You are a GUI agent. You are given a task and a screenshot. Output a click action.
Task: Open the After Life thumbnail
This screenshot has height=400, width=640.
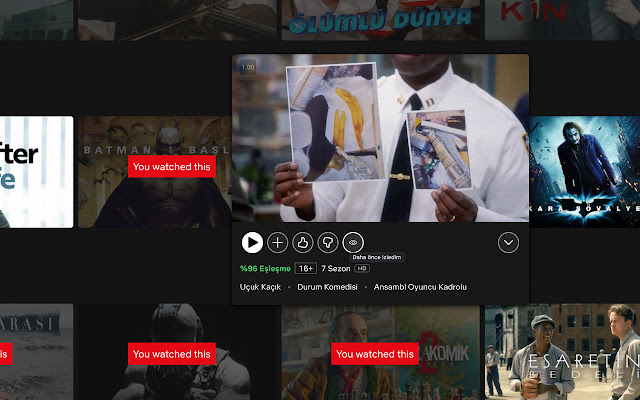point(37,172)
